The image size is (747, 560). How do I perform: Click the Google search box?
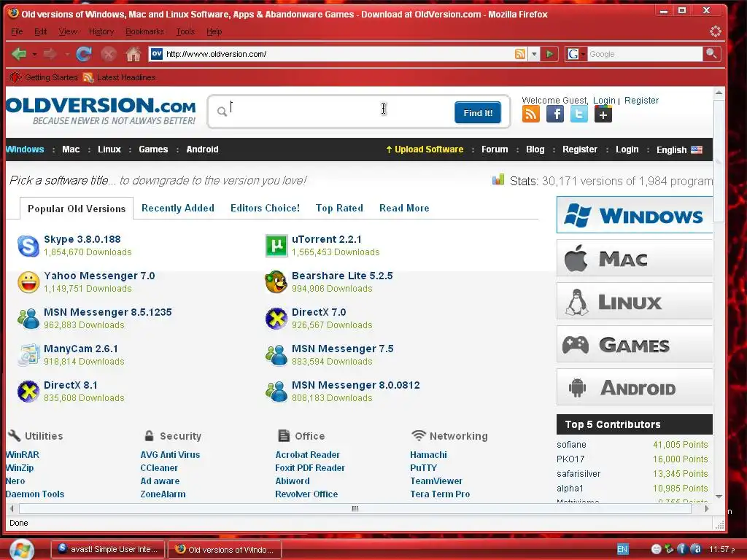pos(645,54)
